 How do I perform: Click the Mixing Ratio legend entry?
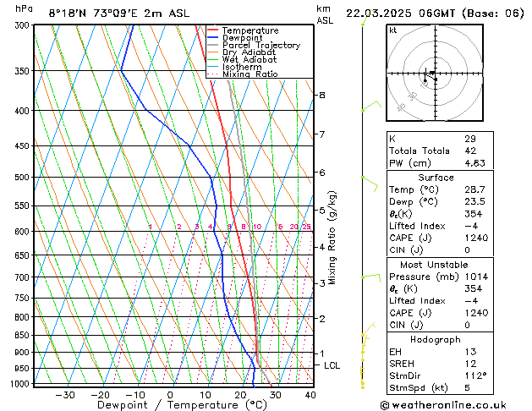tap(250, 74)
